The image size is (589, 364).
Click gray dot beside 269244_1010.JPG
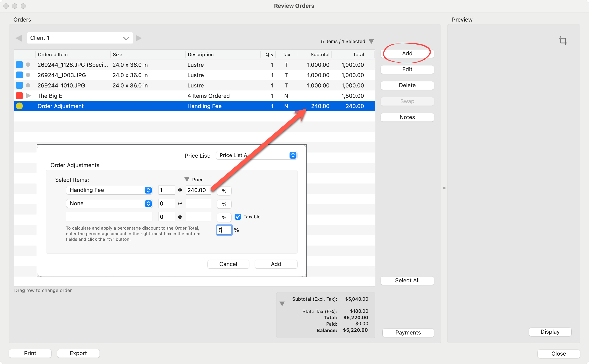[28, 86]
